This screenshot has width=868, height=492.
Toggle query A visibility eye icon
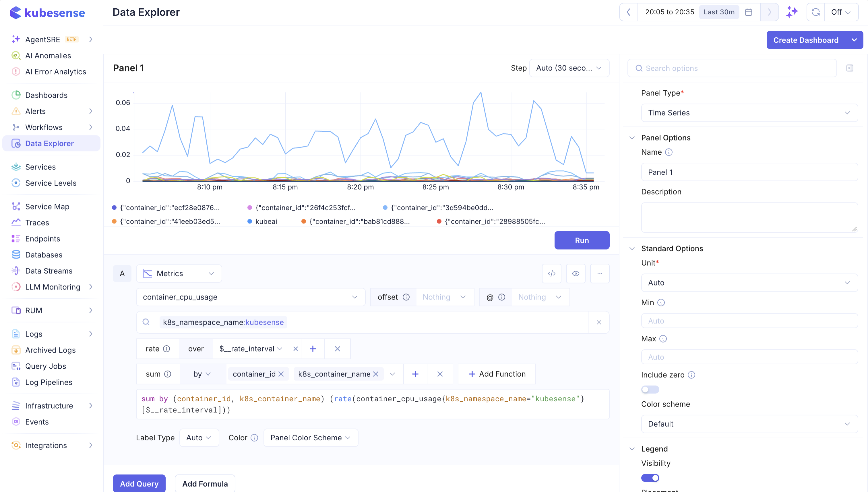tap(576, 273)
